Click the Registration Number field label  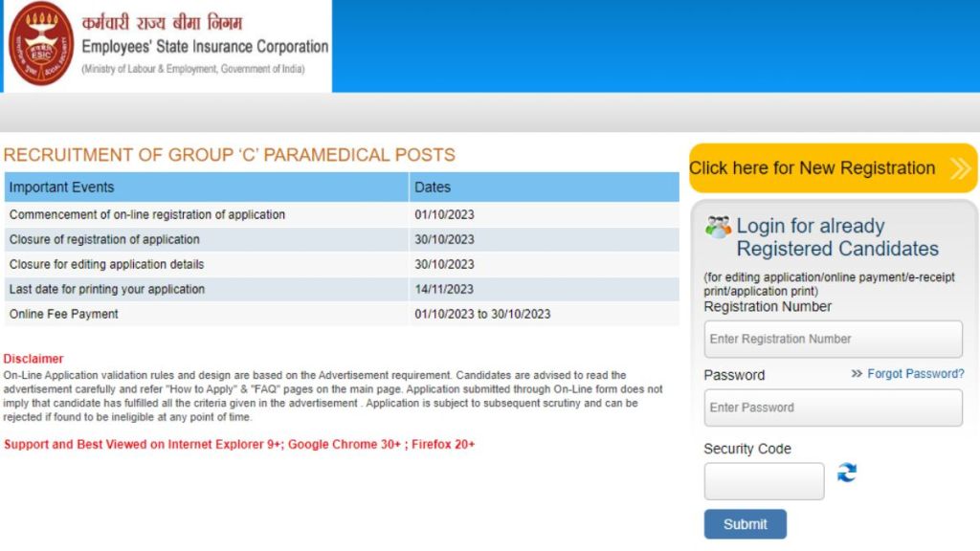click(768, 307)
